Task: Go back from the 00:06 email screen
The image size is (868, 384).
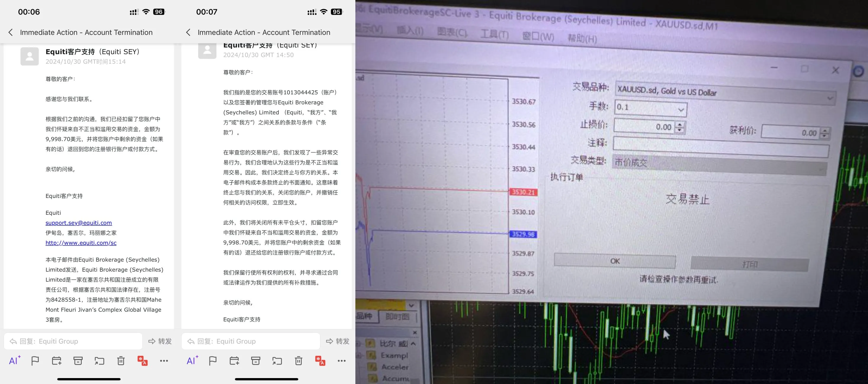Action: [x=10, y=32]
